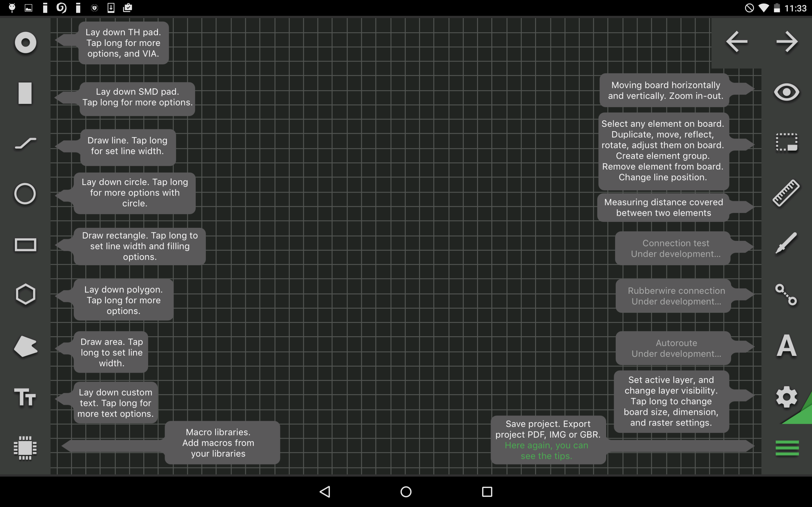Viewport: 812px width, 507px height.
Task: Select the rectangle drawing tool
Action: [25, 245]
